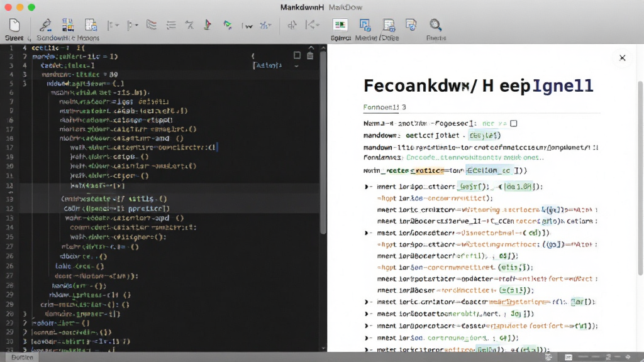644x362 pixels.
Task: Click the blank page icon above "Sireee"
Action: 14,25
